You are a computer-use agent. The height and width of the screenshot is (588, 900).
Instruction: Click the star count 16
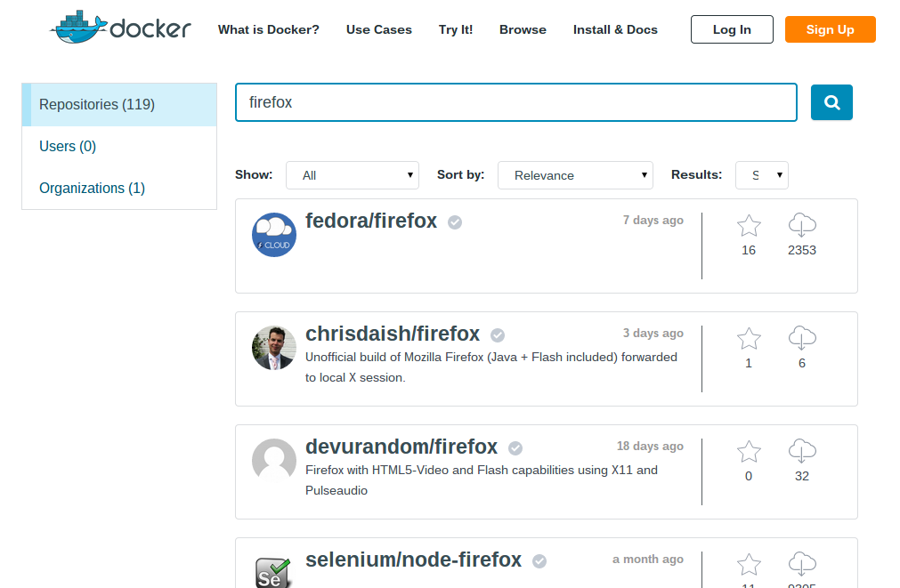pyautogui.click(x=749, y=250)
